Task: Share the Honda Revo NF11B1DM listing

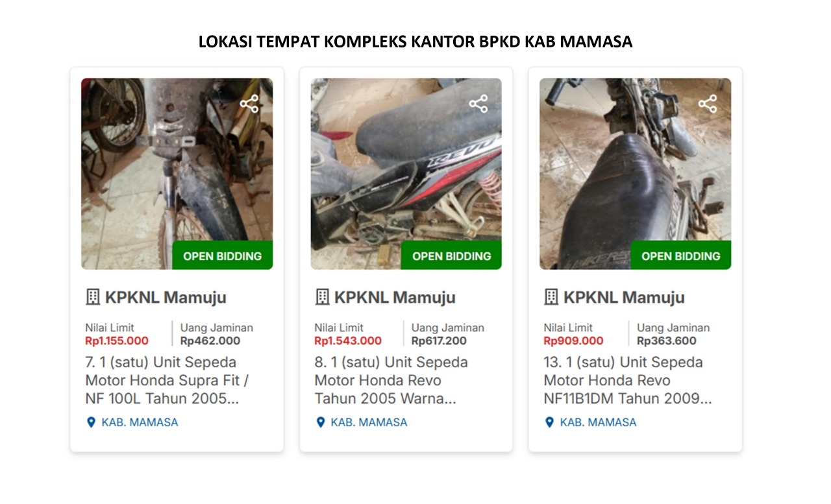Action: 708,104
